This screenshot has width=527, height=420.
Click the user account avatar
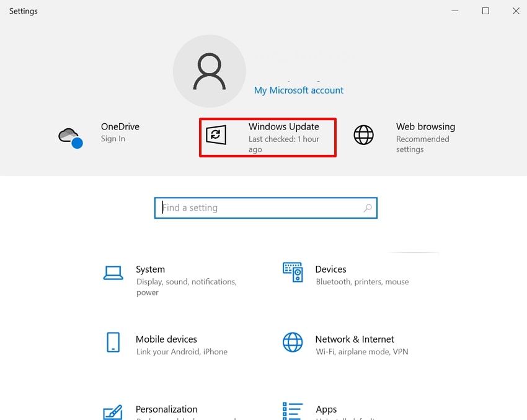(x=210, y=70)
